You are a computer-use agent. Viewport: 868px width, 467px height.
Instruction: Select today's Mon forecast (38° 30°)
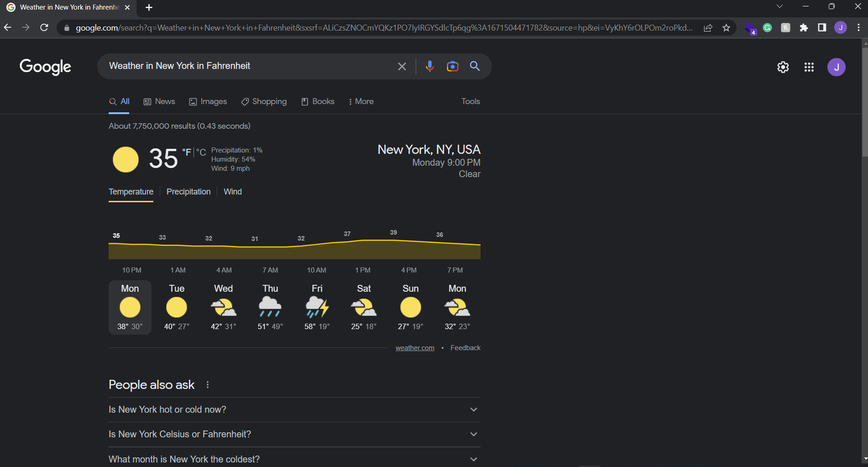point(130,307)
